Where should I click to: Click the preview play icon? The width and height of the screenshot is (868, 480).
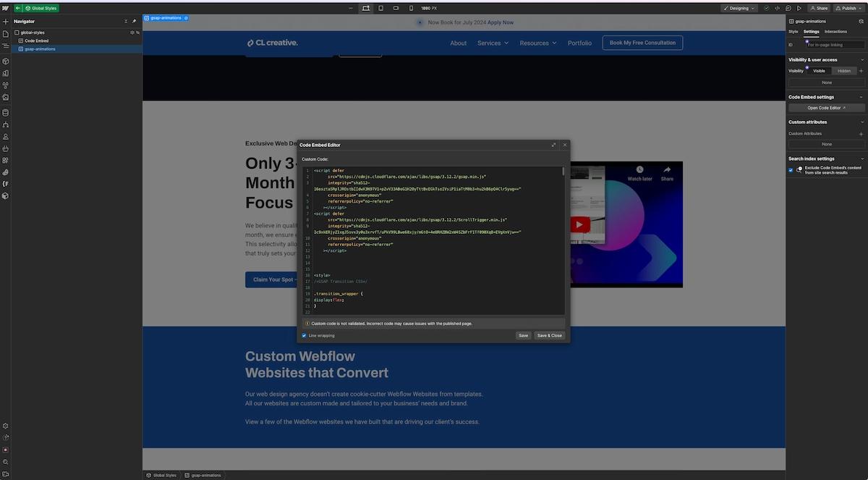coord(799,8)
